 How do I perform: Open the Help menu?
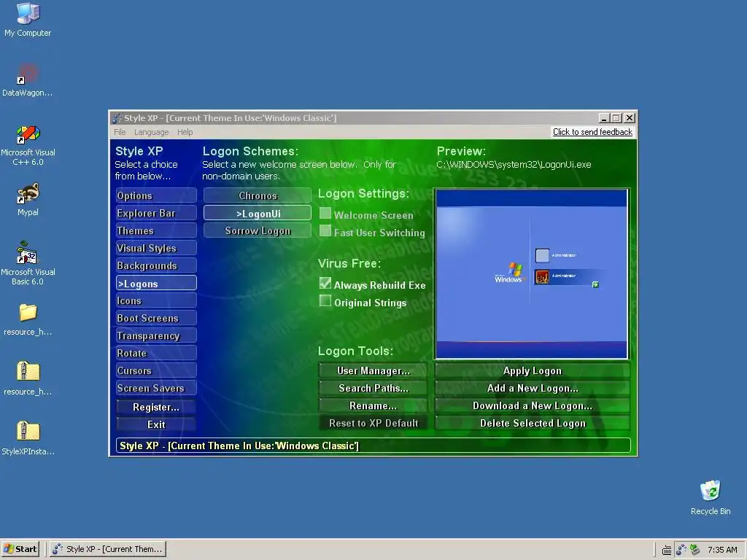[185, 132]
